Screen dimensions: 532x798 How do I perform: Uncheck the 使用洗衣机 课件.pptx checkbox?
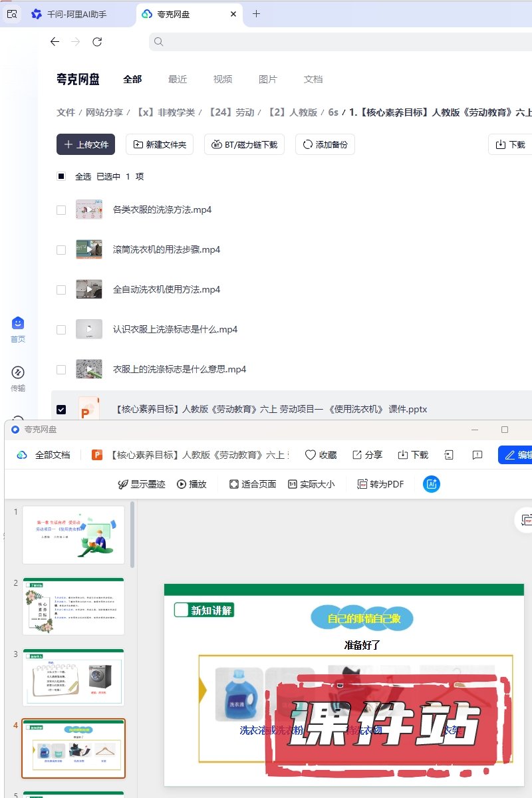tap(61, 410)
